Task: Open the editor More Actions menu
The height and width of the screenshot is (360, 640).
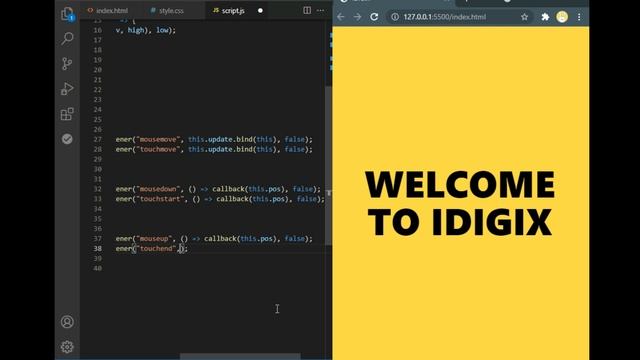Action: [320, 11]
